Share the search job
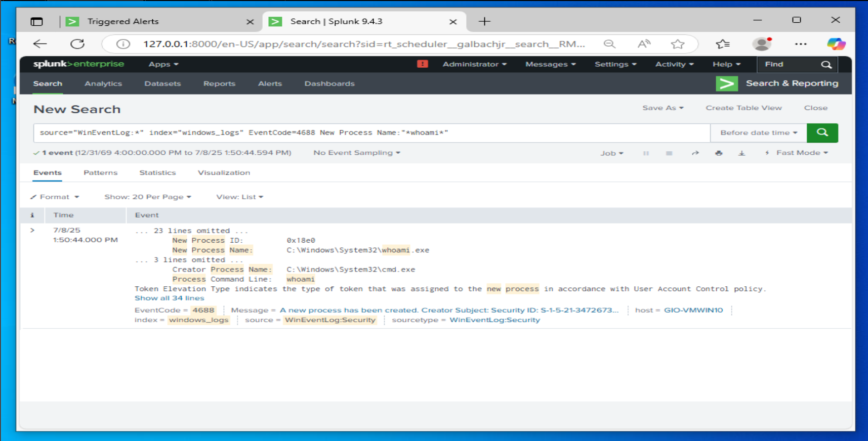 pyautogui.click(x=695, y=153)
